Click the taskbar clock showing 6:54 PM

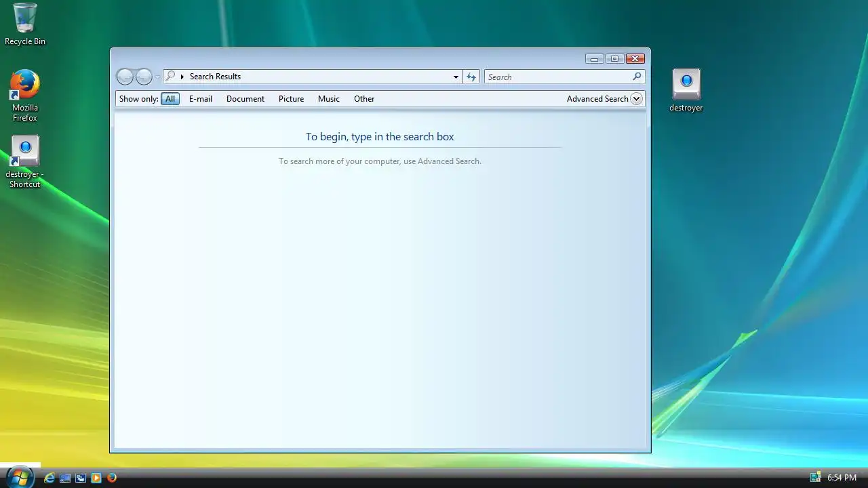point(842,478)
